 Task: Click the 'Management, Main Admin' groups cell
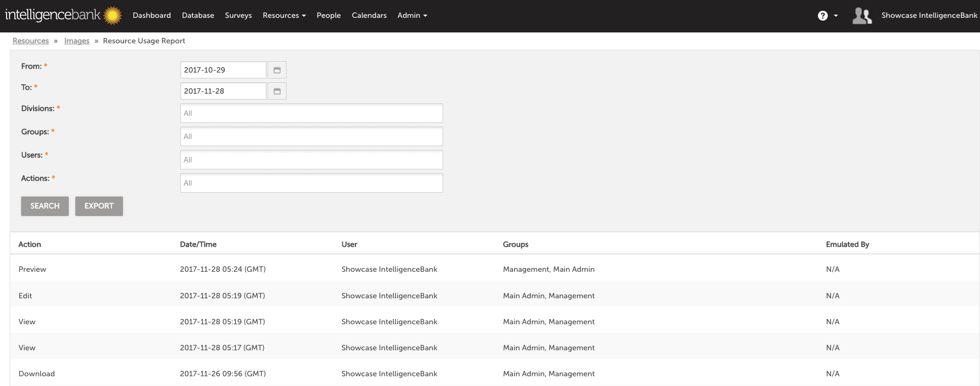coord(549,269)
